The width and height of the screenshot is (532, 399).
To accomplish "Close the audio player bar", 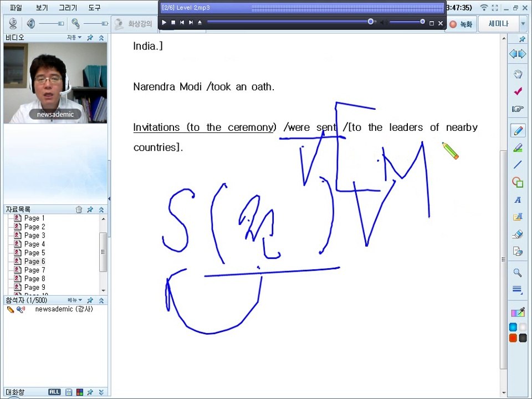I will click(x=441, y=23).
